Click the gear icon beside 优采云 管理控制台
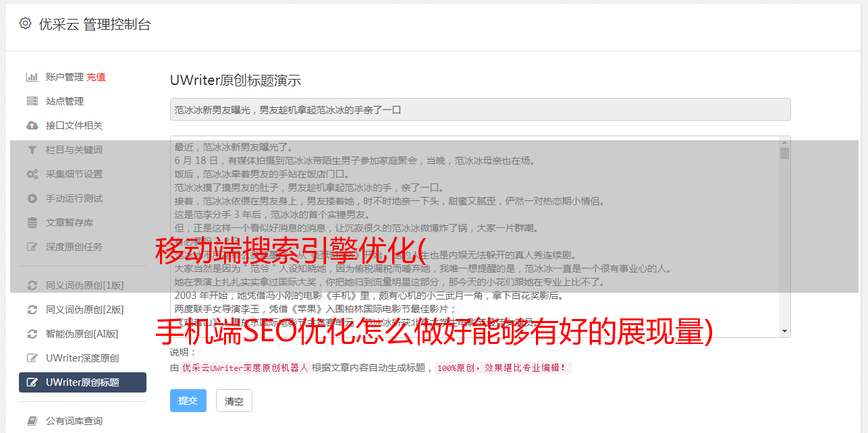The width and height of the screenshot is (868, 433). (x=25, y=24)
